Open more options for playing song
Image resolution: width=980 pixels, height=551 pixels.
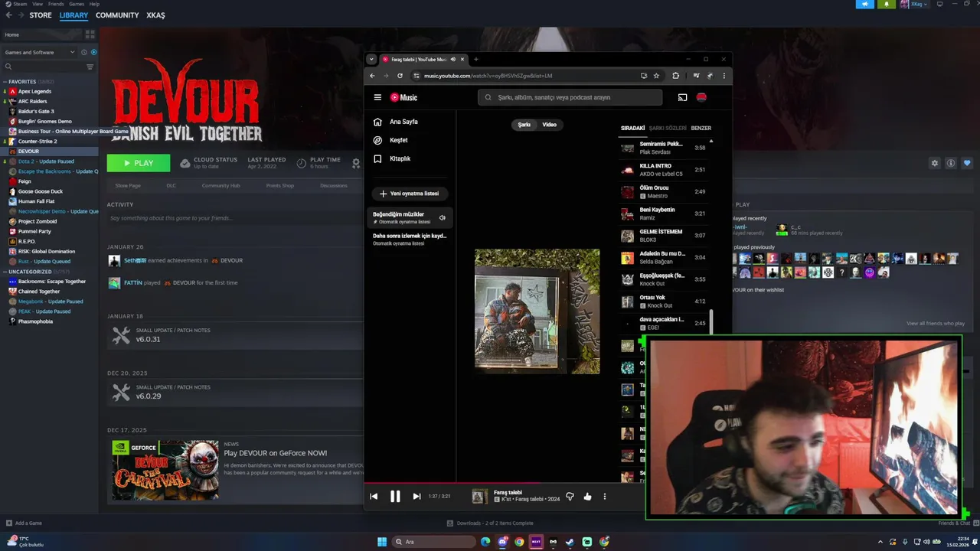[604, 497]
